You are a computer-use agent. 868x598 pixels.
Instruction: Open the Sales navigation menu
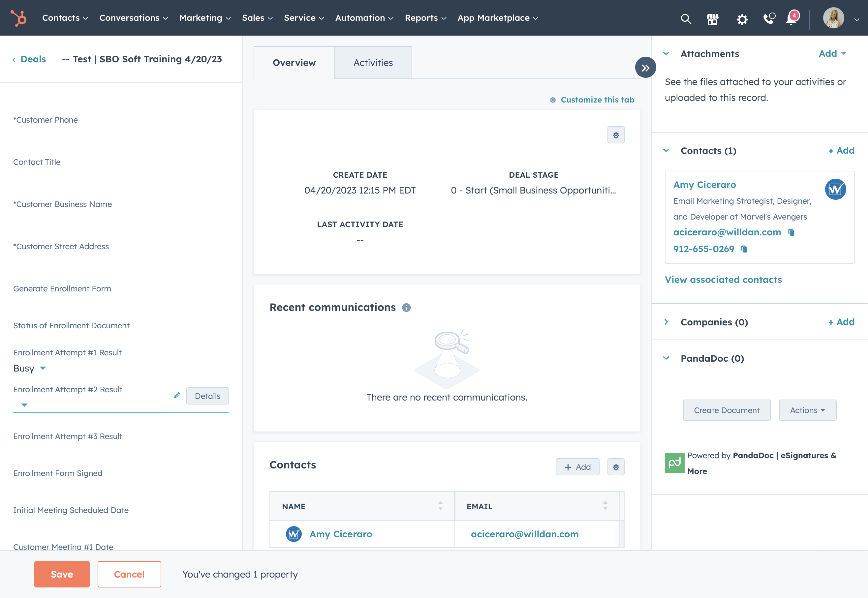257,18
